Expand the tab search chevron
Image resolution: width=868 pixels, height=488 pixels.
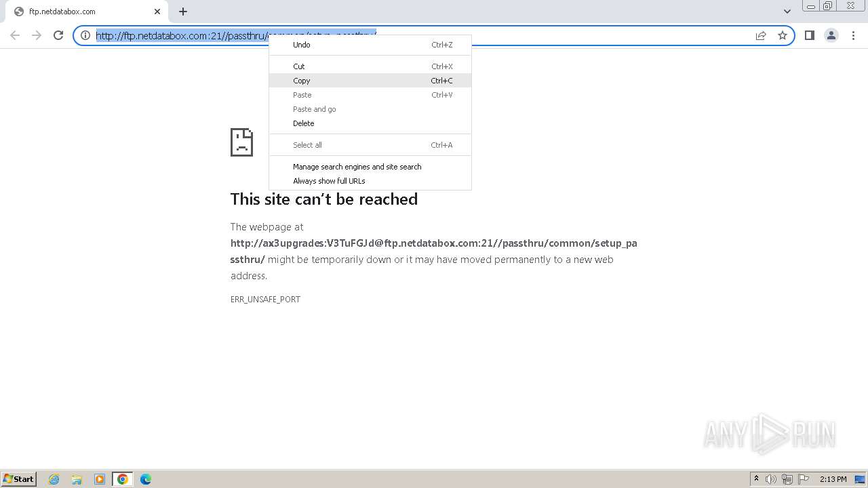(787, 11)
